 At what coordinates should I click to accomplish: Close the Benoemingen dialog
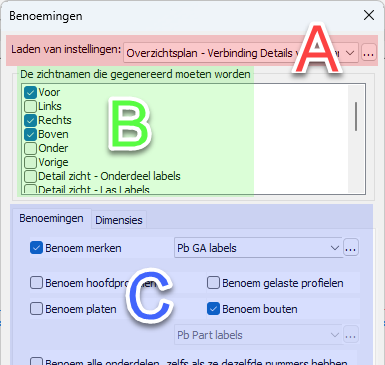pos(369,15)
